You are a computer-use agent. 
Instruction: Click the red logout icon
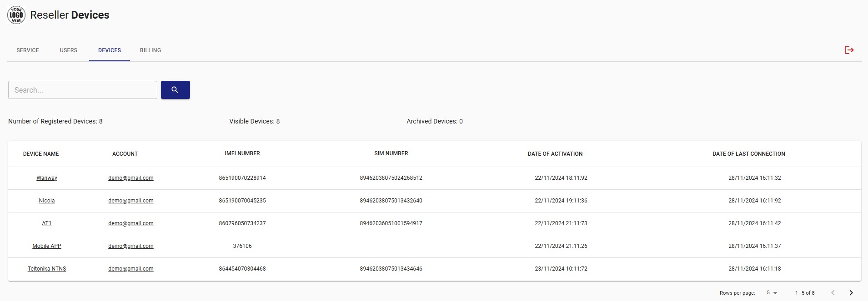(x=849, y=50)
